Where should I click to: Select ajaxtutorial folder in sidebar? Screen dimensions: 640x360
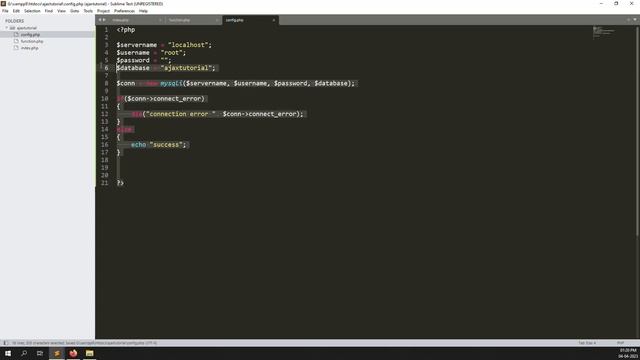(27, 28)
